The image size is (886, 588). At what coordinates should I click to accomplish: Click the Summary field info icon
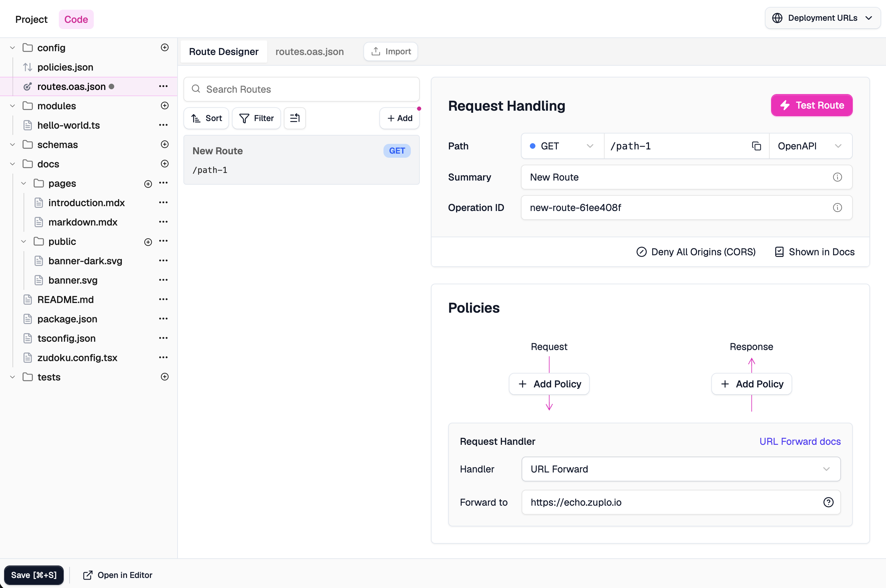(837, 177)
